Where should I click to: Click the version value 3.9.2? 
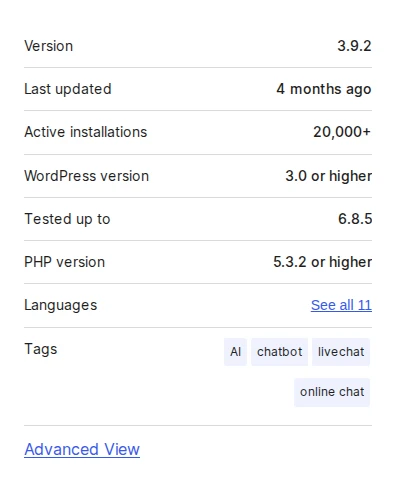point(354,46)
